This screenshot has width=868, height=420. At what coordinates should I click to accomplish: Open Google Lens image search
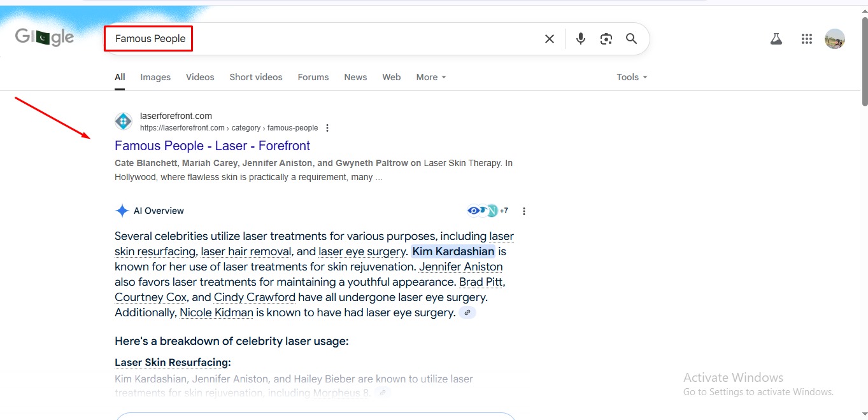pos(606,39)
